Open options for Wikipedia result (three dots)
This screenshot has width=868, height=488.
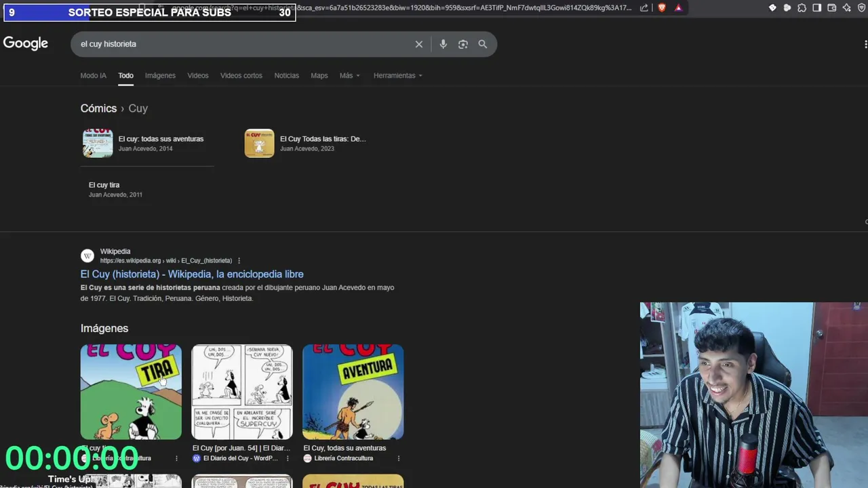(239, 261)
